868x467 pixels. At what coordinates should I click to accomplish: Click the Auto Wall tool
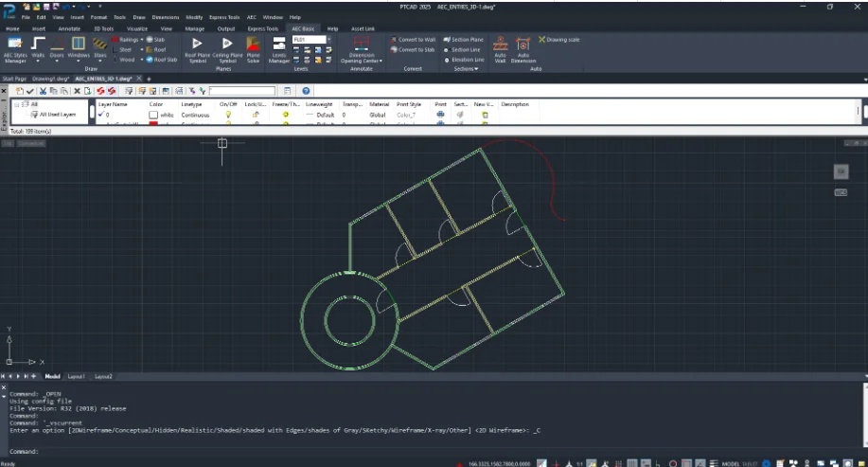click(500, 50)
